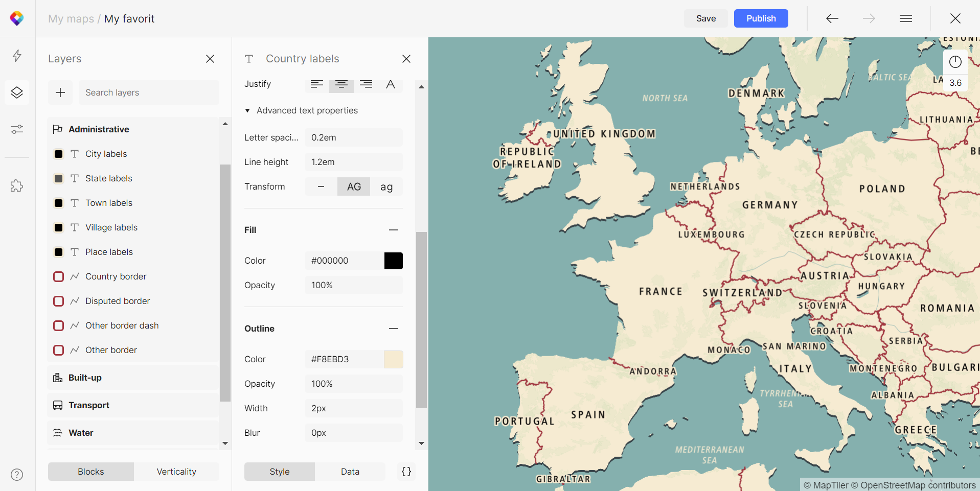980x491 pixels.
Task: Collapse Advanced text properties section
Action: click(248, 110)
